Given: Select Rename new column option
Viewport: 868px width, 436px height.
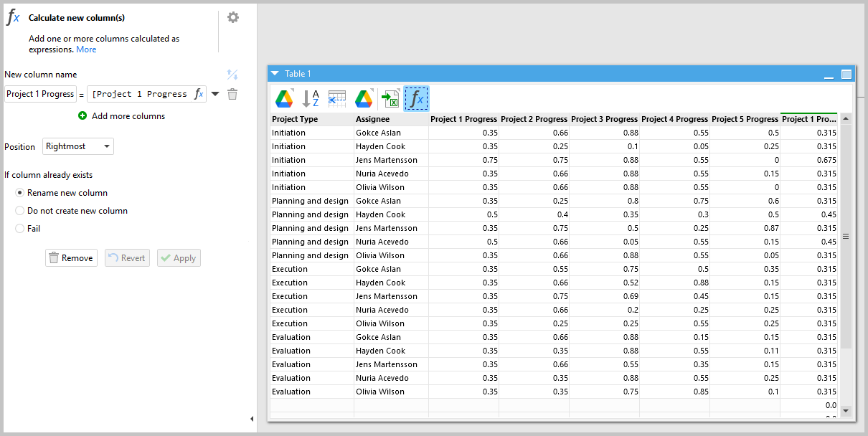Looking at the screenshot, I should tap(20, 193).
